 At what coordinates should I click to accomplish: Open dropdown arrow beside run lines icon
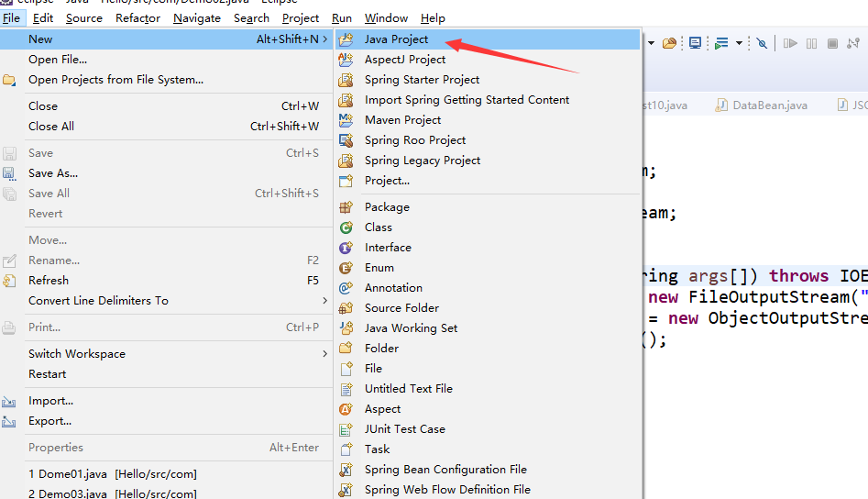pyautogui.click(x=739, y=43)
